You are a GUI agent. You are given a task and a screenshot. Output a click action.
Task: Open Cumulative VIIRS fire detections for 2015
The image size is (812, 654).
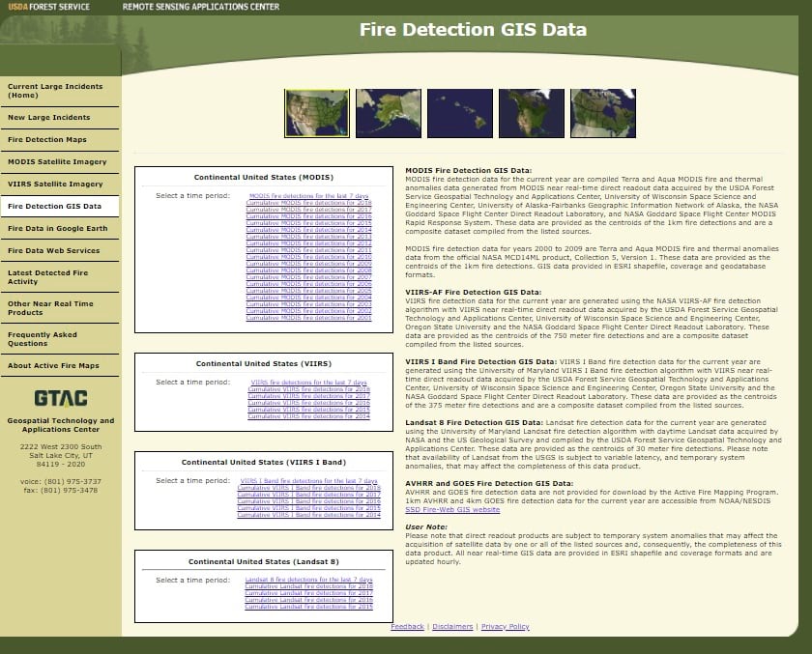[x=308, y=410]
